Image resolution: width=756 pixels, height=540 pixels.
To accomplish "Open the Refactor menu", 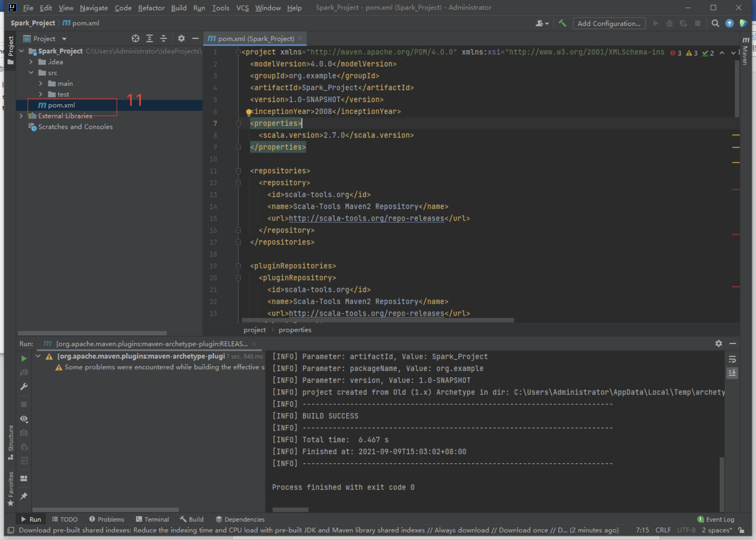I will click(x=151, y=7).
